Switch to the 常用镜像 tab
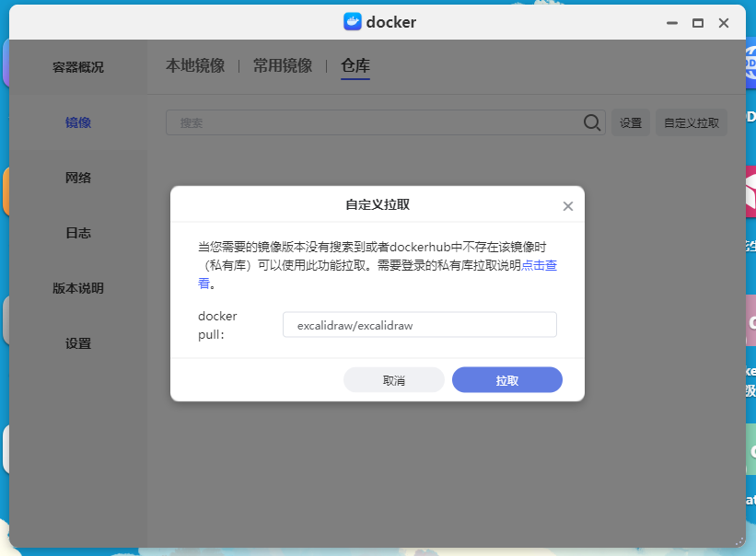This screenshot has height=556, width=756. point(283,65)
